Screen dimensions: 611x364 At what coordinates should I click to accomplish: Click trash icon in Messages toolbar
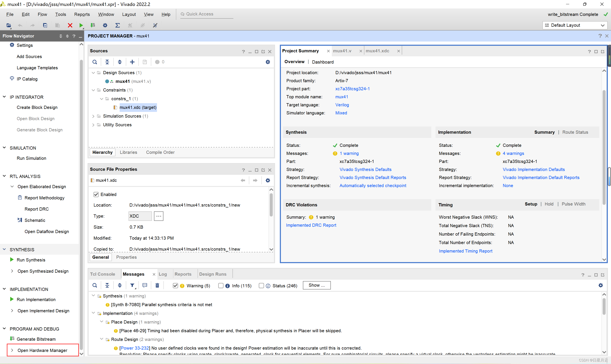click(x=157, y=285)
